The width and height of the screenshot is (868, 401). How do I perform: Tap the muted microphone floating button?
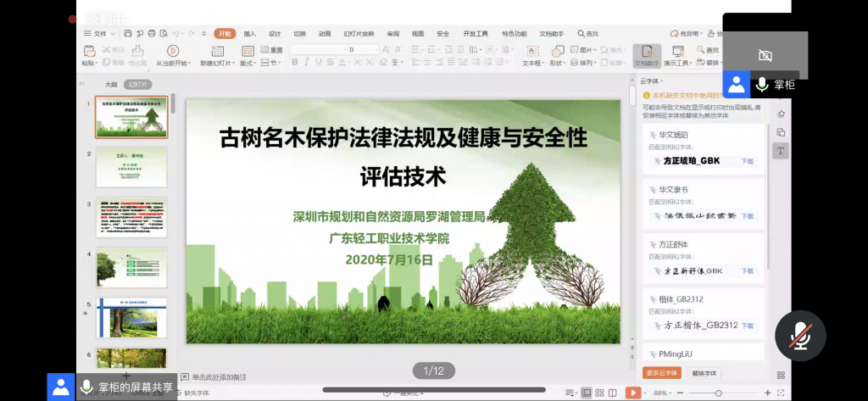800,336
